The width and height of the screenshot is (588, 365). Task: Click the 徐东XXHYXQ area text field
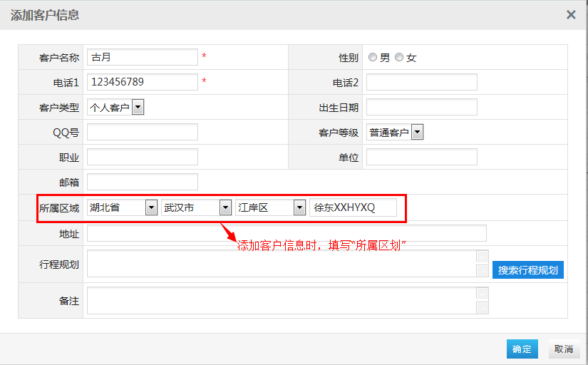tap(353, 207)
